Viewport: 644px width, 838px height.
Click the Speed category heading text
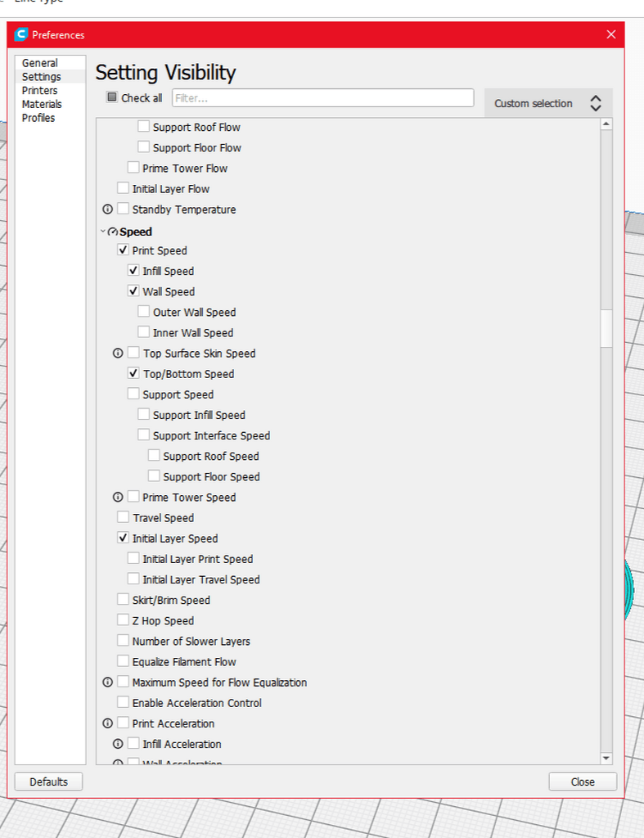pos(136,232)
